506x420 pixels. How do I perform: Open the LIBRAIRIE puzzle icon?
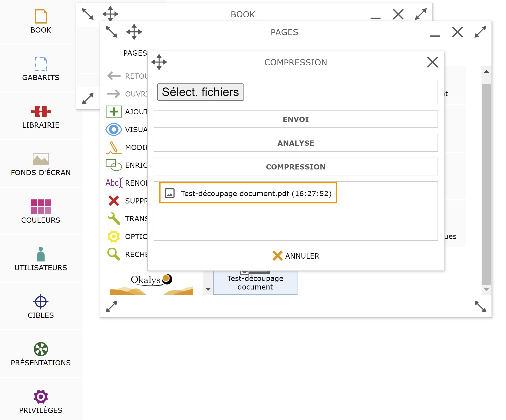(x=41, y=116)
